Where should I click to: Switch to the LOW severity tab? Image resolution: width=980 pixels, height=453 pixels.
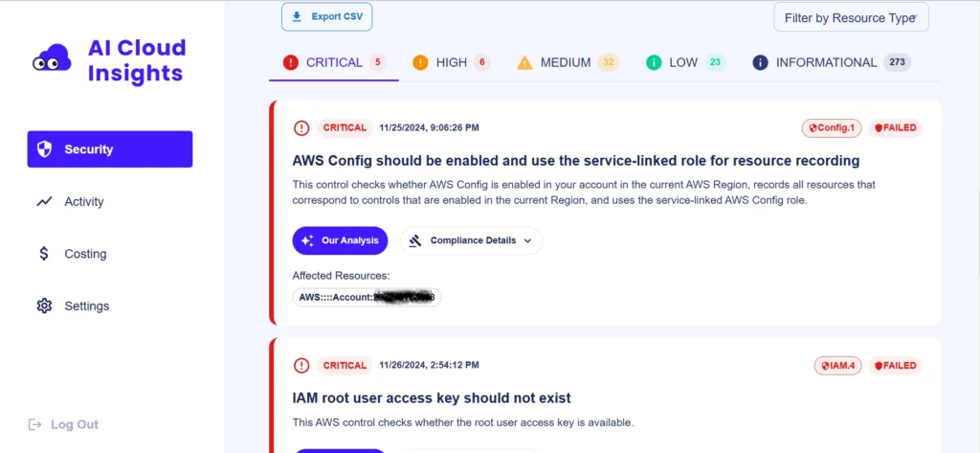685,62
